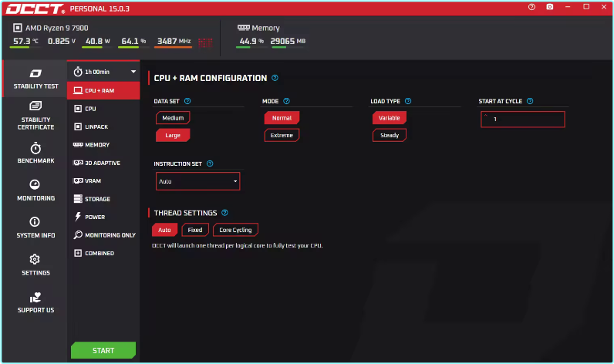This screenshot has height=364, width=614.
Task: Choose Core Cycling thread setting
Action: [236, 230]
